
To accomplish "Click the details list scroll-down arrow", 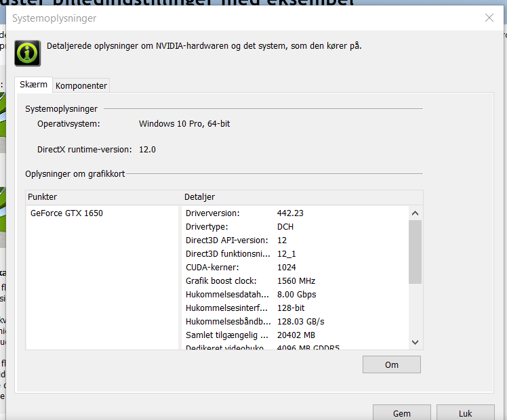I will (415, 342).
